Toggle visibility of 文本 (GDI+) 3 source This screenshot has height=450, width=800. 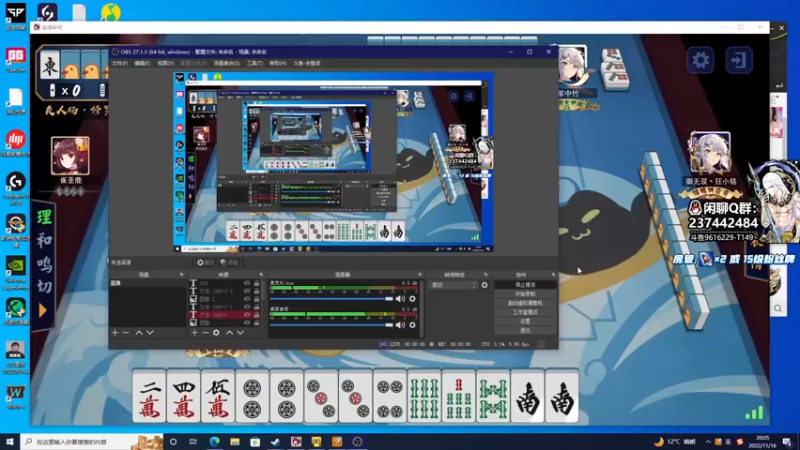click(x=247, y=291)
